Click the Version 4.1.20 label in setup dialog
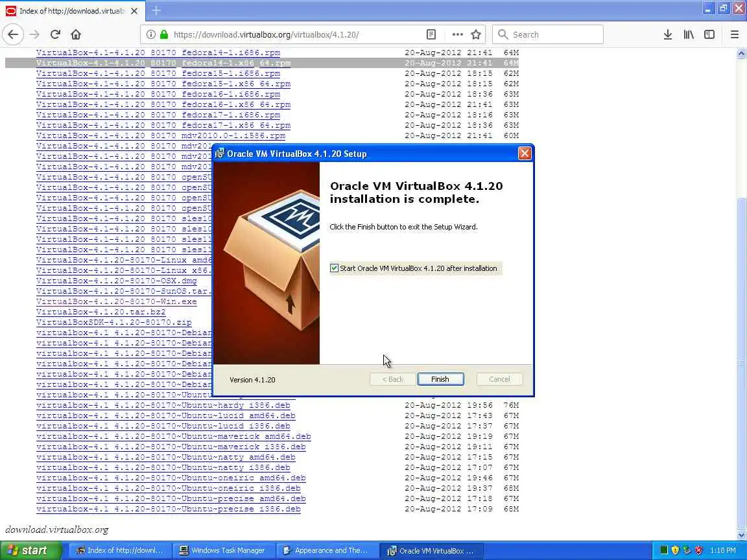The image size is (747, 560). [252, 380]
